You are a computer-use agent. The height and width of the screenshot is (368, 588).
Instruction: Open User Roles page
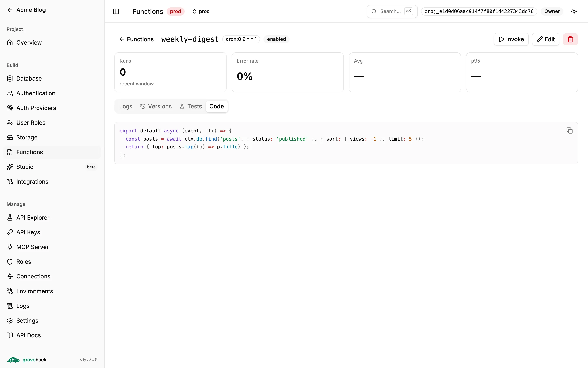coord(52,123)
